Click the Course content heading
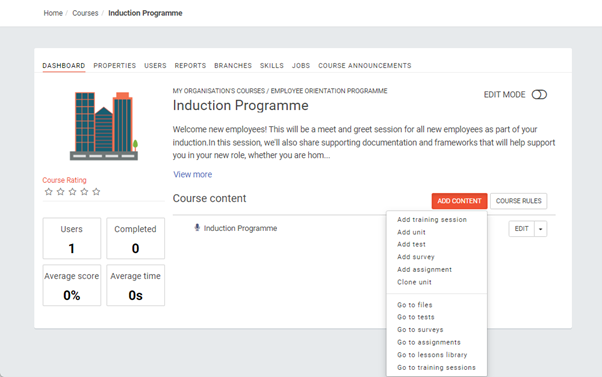The width and height of the screenshot is (602, 377). point(209,198)
